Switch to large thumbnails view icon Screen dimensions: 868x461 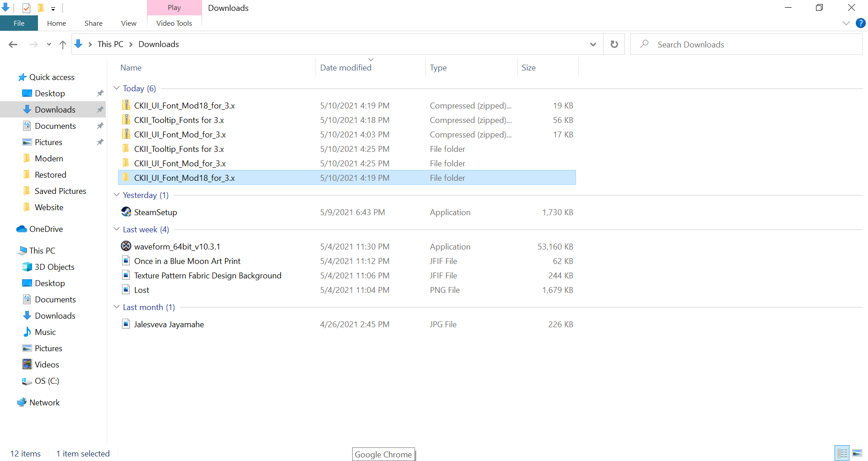click(857, 453)
